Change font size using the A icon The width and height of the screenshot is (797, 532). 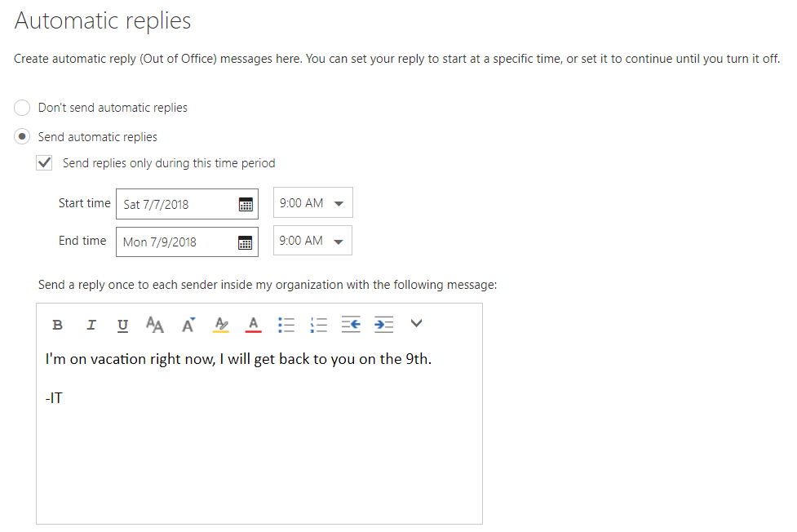[x=188, y=325]
